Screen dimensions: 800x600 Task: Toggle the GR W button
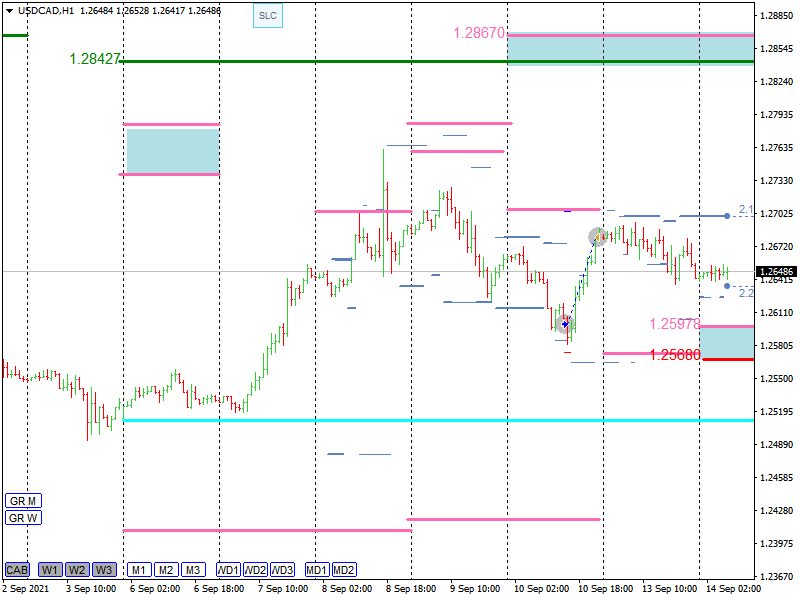point(22,518)
